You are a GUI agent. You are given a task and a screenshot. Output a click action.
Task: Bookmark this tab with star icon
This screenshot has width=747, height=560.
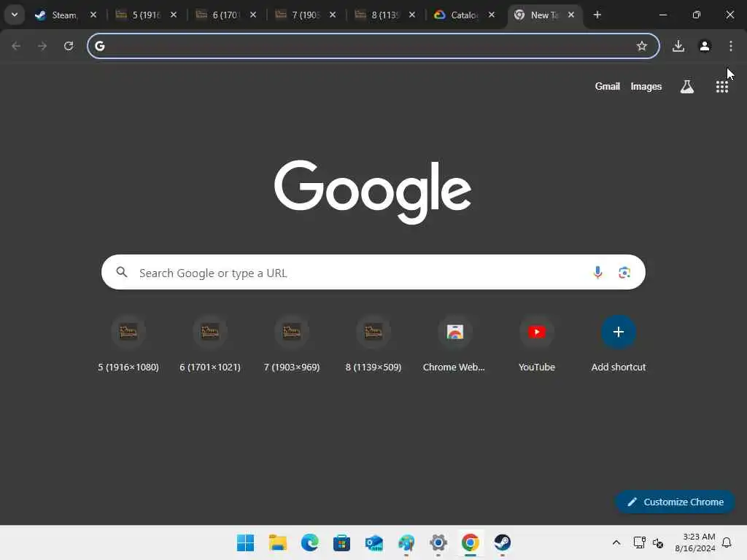coord(642,46)
